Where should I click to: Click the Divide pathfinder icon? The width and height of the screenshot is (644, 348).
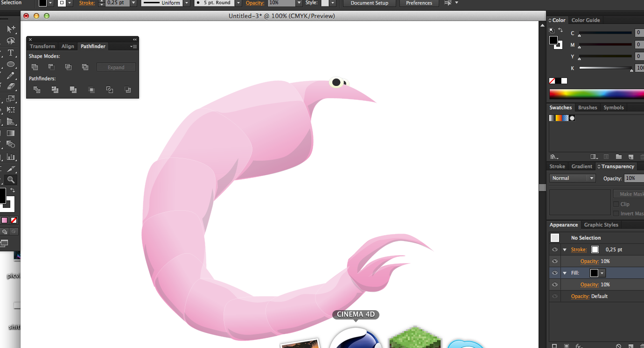(x=37, y=90)
